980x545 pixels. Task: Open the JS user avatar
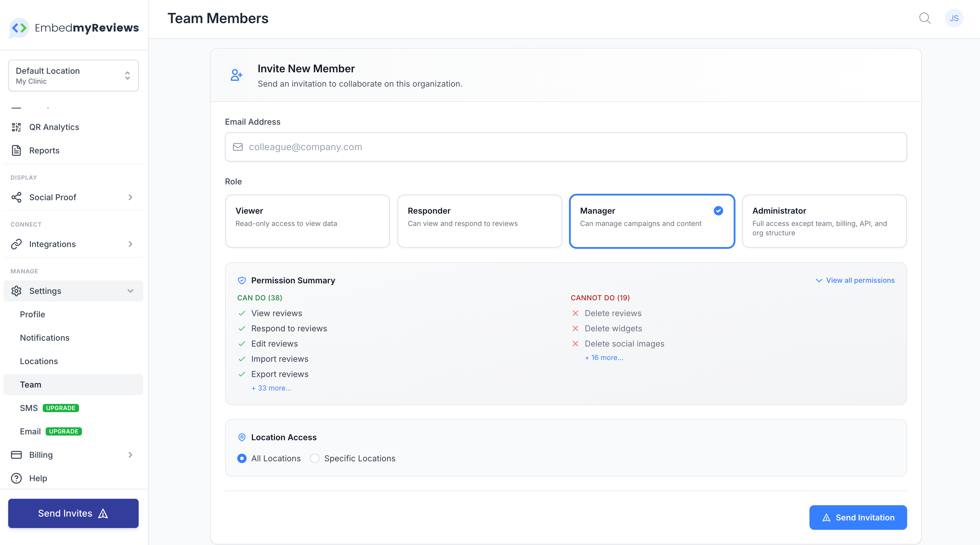[954, 18]
